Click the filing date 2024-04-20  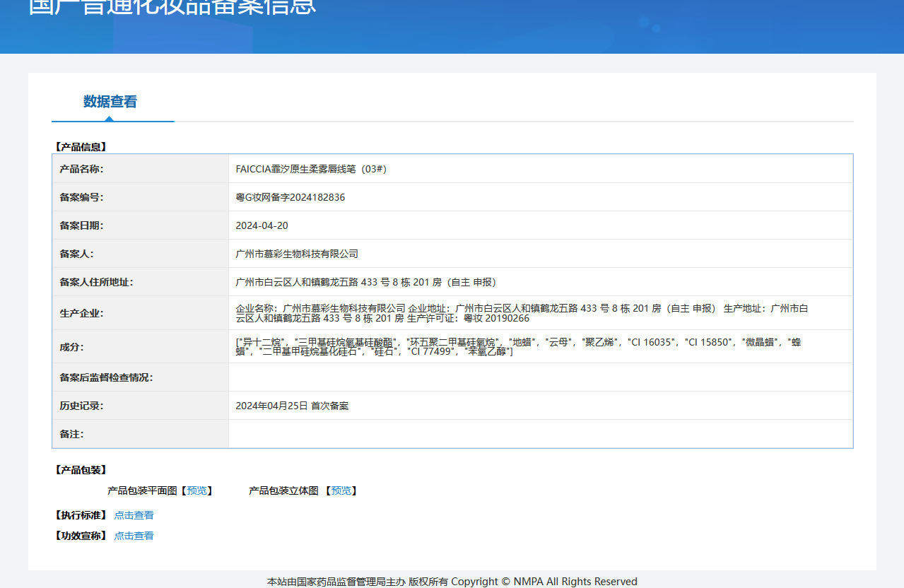point(262,225)
